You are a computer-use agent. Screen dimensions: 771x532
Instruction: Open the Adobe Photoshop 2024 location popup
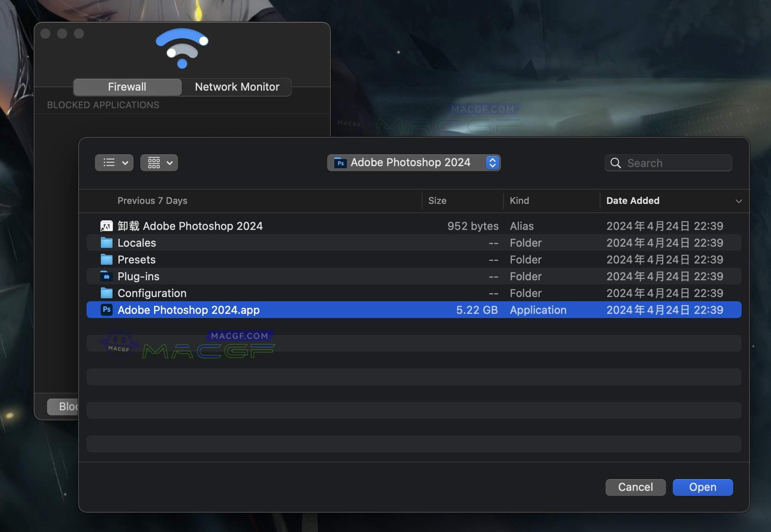pos(414,163)
